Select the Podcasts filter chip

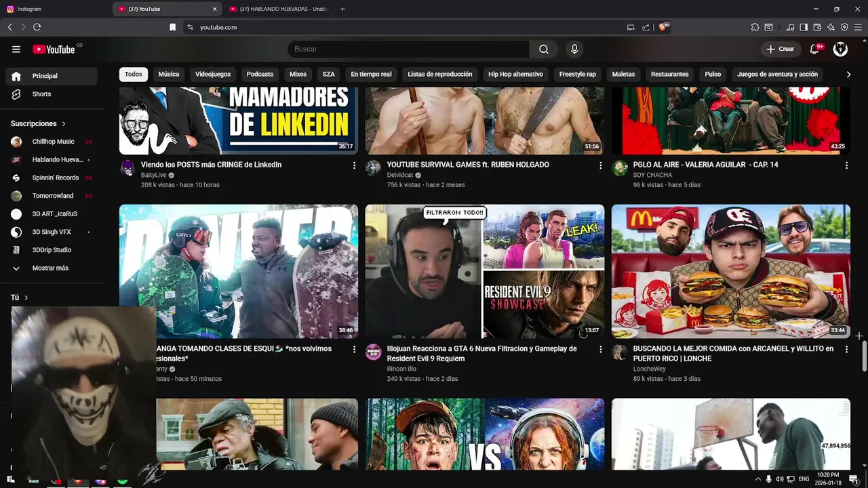[x=260, y=75]
